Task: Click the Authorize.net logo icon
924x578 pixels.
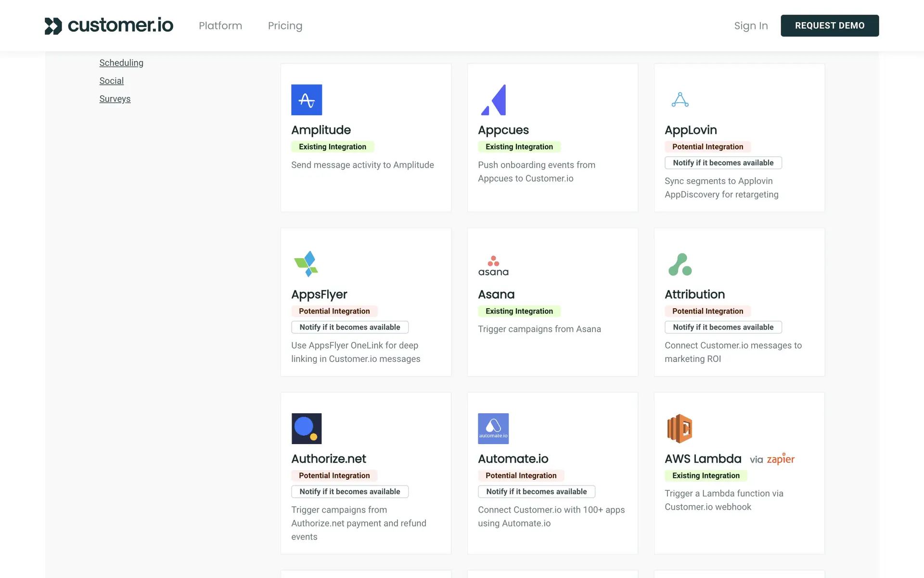Action: click(x=307, y=428)
